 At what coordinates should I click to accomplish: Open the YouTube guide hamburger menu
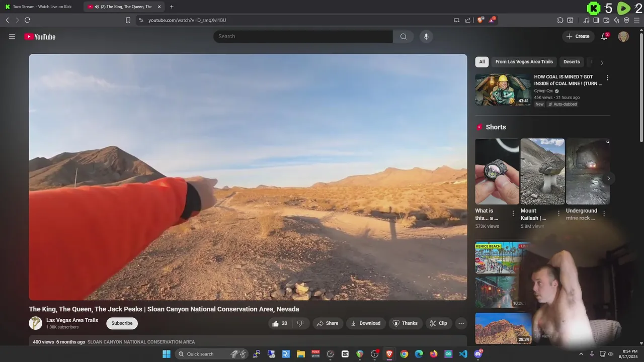pos(12,36)
